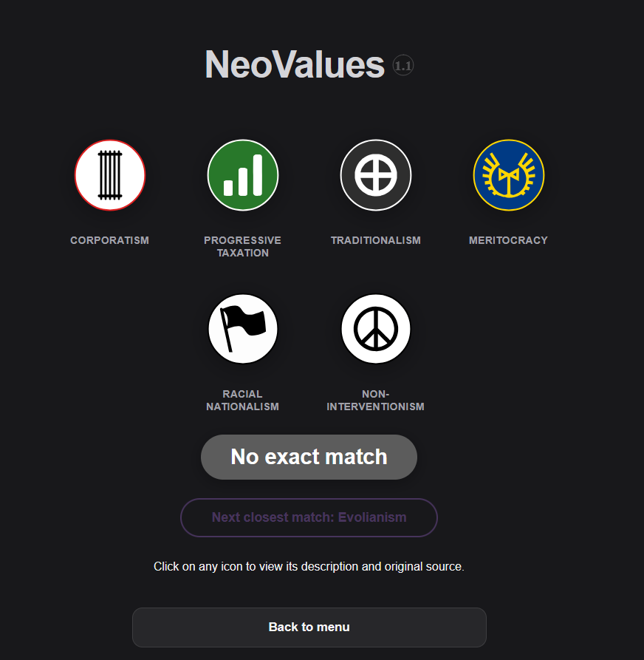Open the green bar chart Progressive Taxation icon
This screenshot has height=660, width=644.
click(x=243, y=175)
